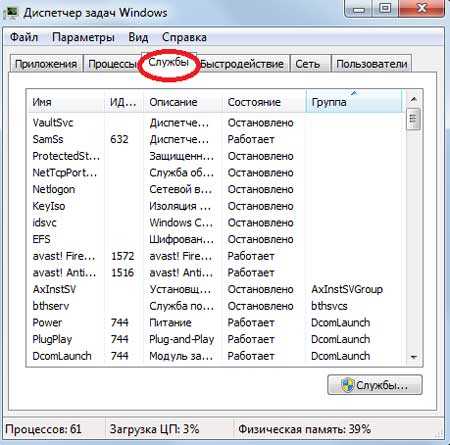Click the Питание description cell
Viewport: 450px width, 445px height.
click(x=170, y=323)
